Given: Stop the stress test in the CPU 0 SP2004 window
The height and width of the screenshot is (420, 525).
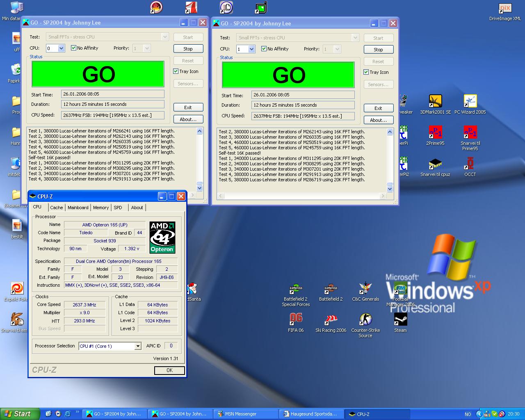Looking at the screenshot, I should coord(188,48).
